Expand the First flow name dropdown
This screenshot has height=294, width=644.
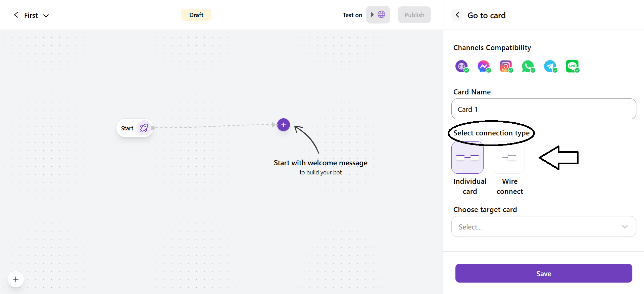coord(46,15)
